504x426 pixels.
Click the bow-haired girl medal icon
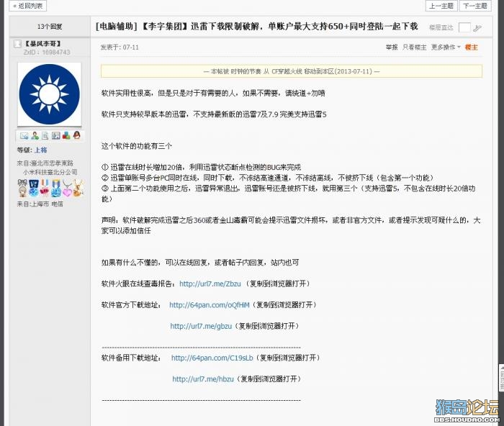22,188
